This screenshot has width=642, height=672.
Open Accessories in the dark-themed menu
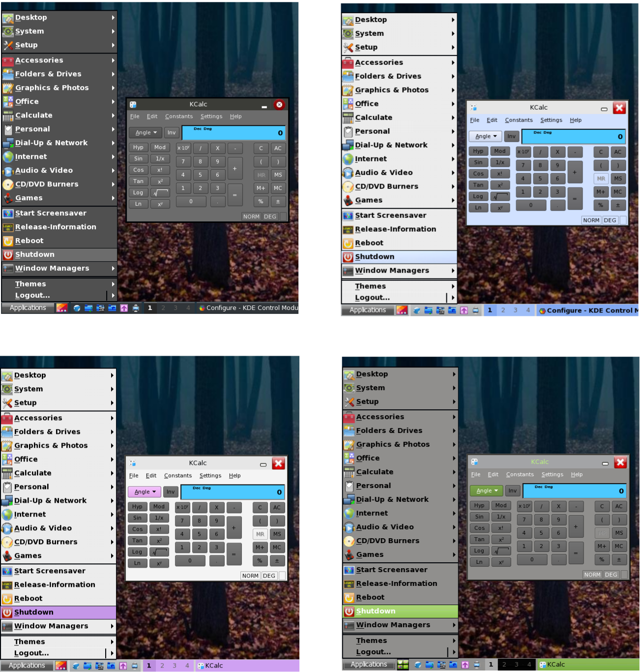point(59,60)
